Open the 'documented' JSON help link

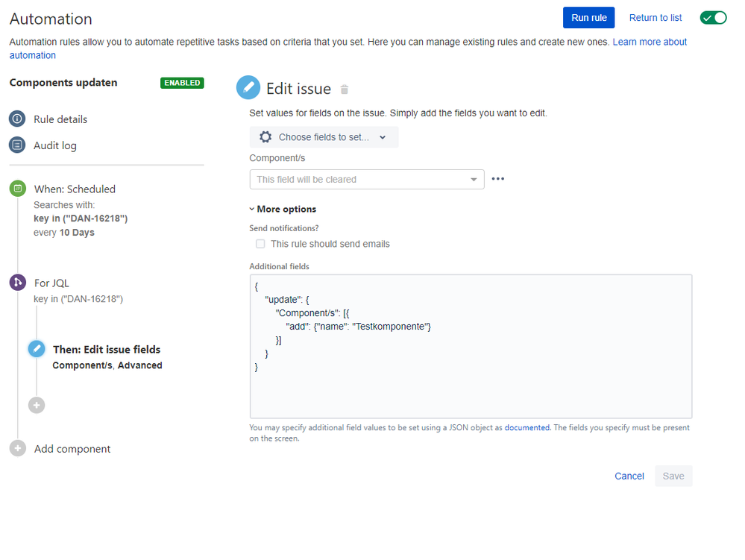click(x=527, y=428)
